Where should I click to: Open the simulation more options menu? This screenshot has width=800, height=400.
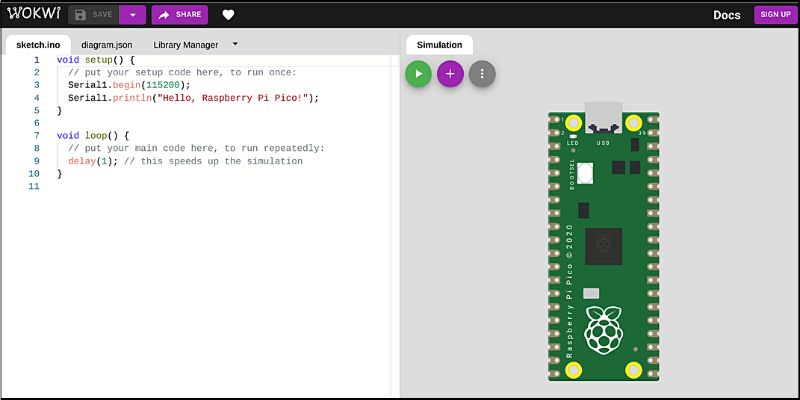pyautogui.click(x=482, y=74)
